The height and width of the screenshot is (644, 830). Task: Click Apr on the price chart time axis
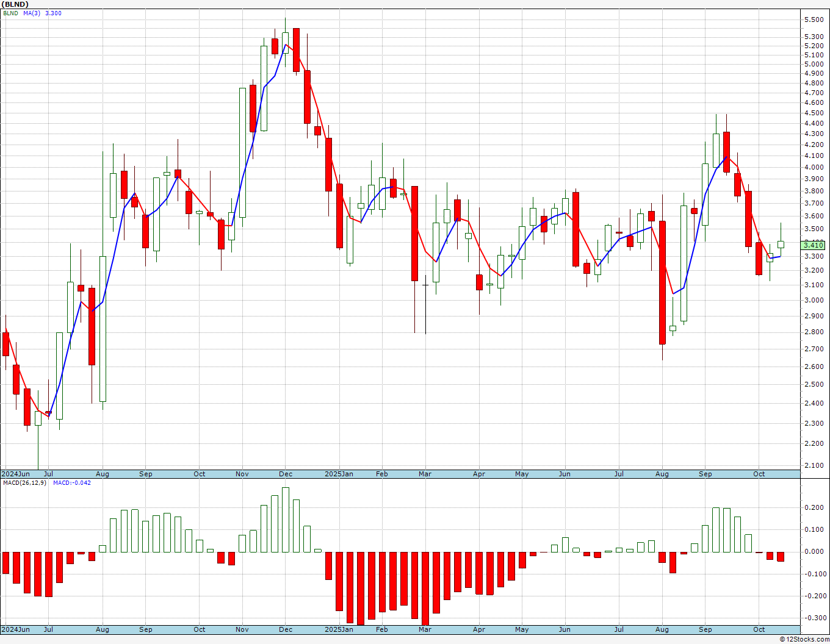(x=479, y=474)
